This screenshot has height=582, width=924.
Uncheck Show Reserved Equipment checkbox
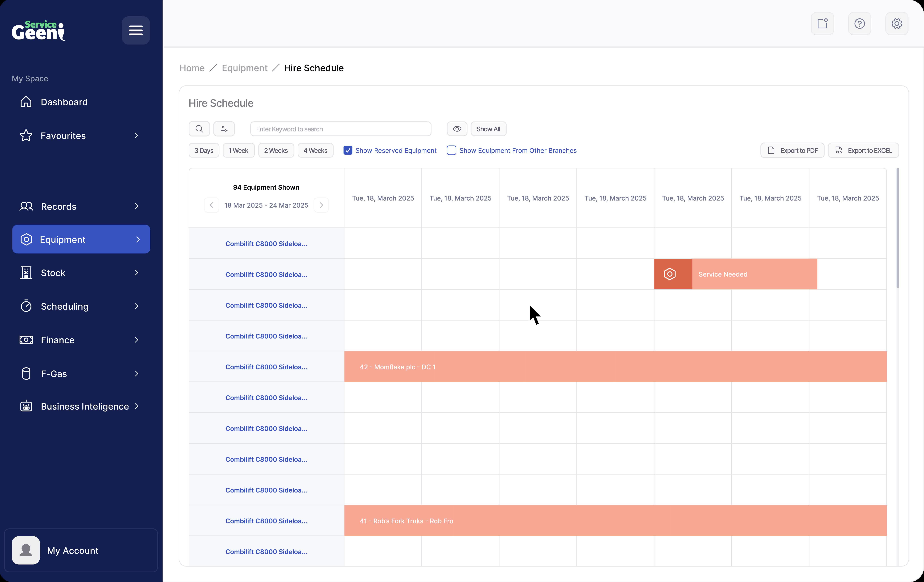[x=348, y=150]
